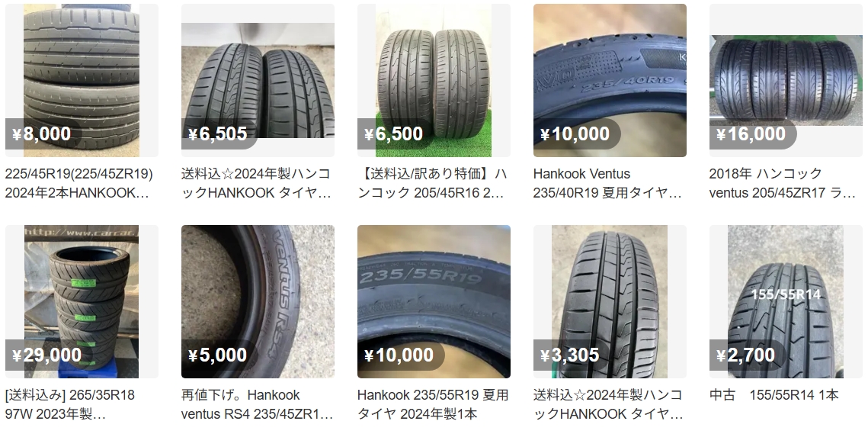868x434 pixels.
Task: Open the Ventus RS4 sidewall photo
Action: click(x=258, y=301)
